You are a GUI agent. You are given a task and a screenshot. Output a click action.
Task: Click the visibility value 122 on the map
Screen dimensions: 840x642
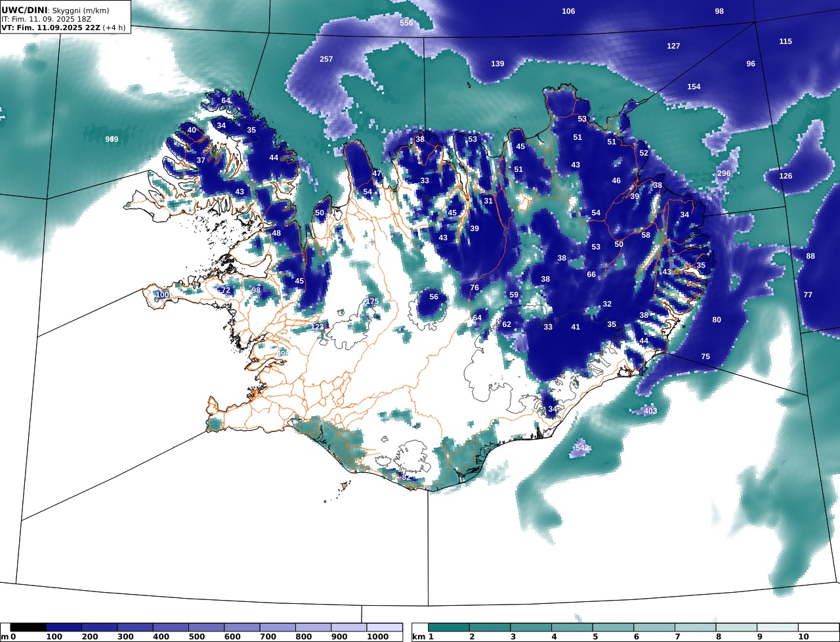point(317,327)
